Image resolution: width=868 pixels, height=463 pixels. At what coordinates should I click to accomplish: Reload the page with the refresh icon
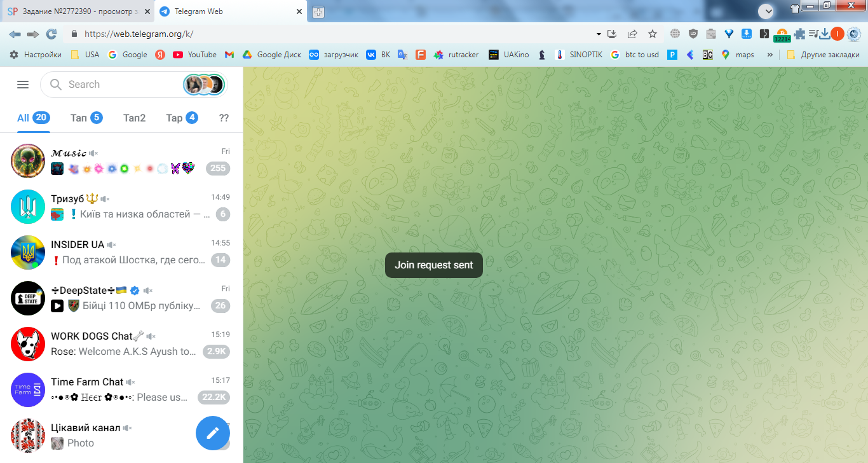[x=51, y=34]
